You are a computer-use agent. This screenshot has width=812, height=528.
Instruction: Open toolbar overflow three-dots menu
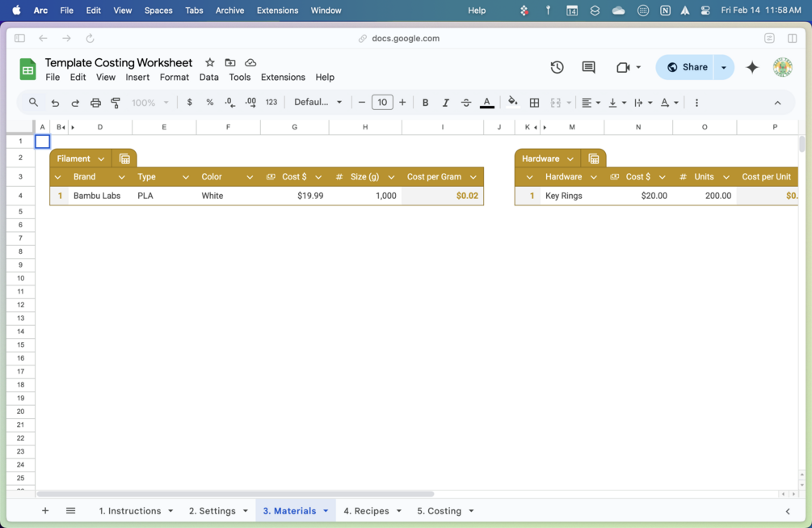point(696,103)
